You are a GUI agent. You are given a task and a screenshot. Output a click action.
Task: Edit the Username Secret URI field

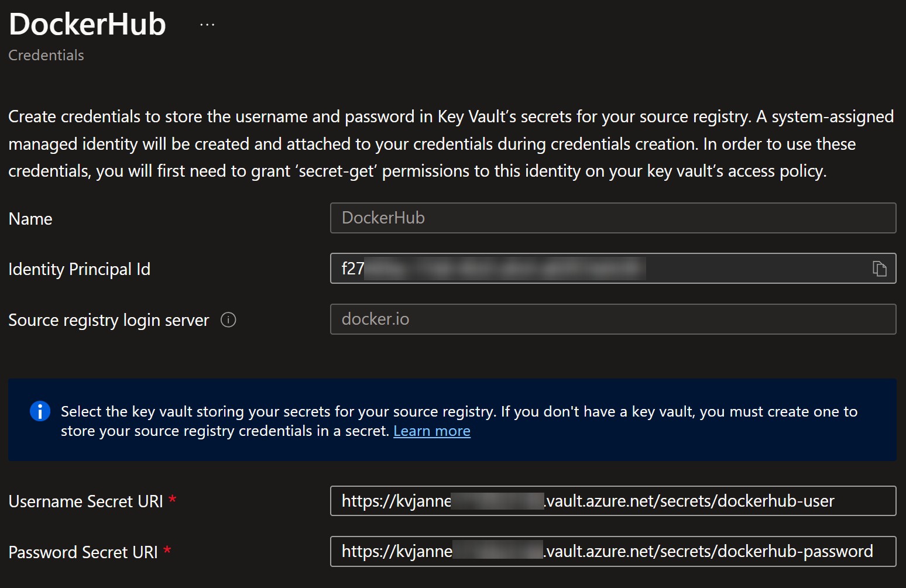tap(613, 501)
